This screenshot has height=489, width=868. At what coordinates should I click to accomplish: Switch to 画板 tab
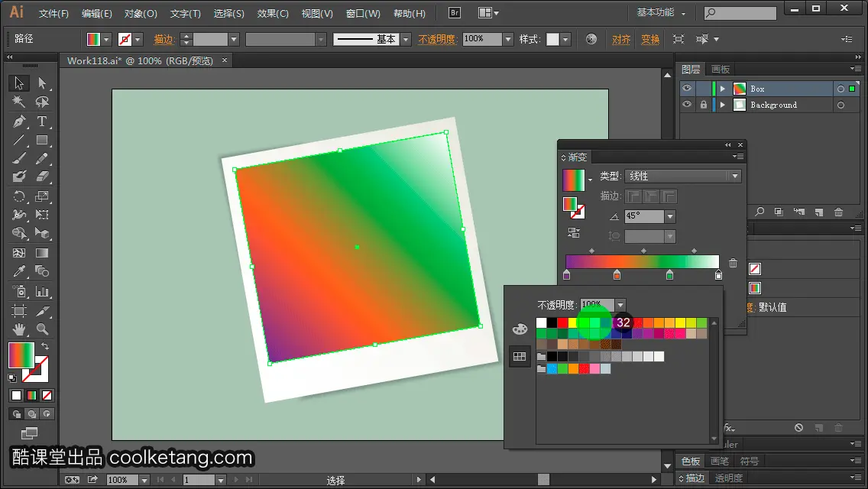(721, 70)
